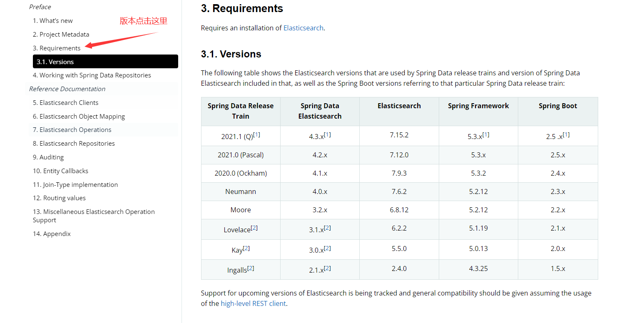The width and height of the screenshot is (644, 323).
Task: Go to the "9. Auditing" section
Action: [48, 157]
